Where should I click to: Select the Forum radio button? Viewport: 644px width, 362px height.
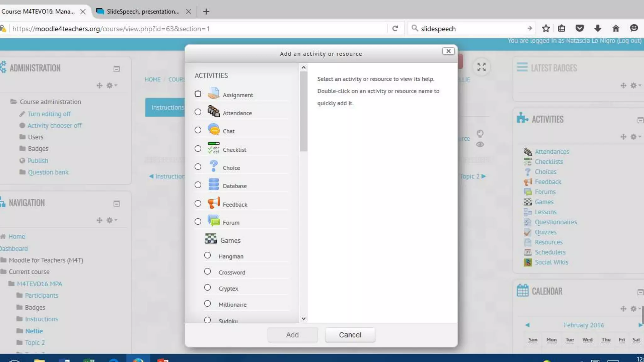(198, 222)
